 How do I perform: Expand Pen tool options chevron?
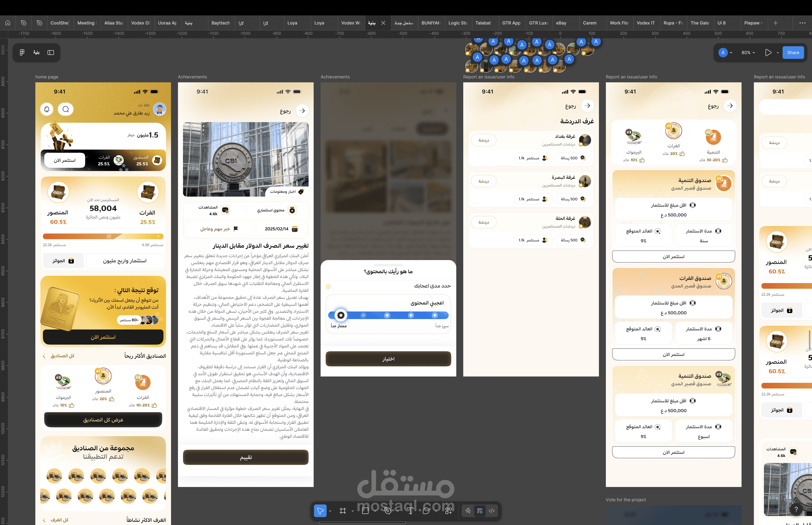coord(397,511)
